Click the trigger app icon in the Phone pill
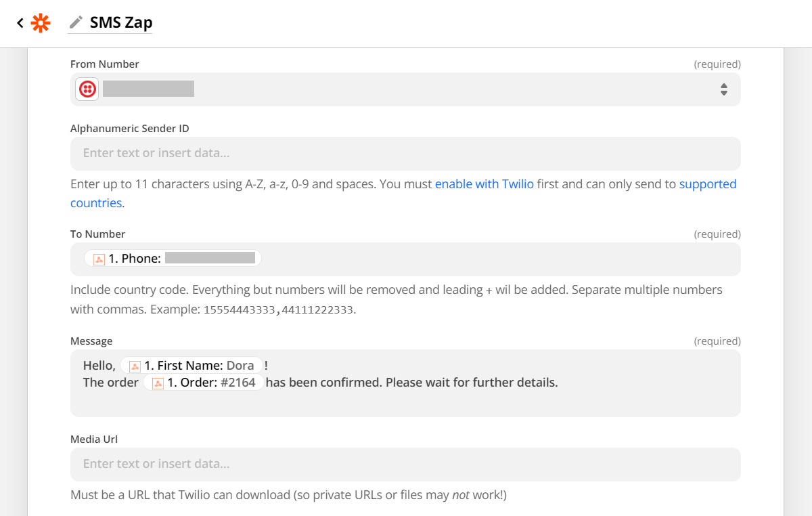Viewport: 812px width, 516px height. point(97,258)
